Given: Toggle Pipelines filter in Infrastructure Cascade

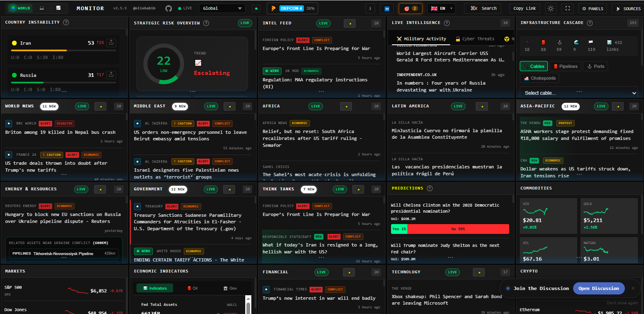Looking at the screenshot, I should (x=565, y=66).
